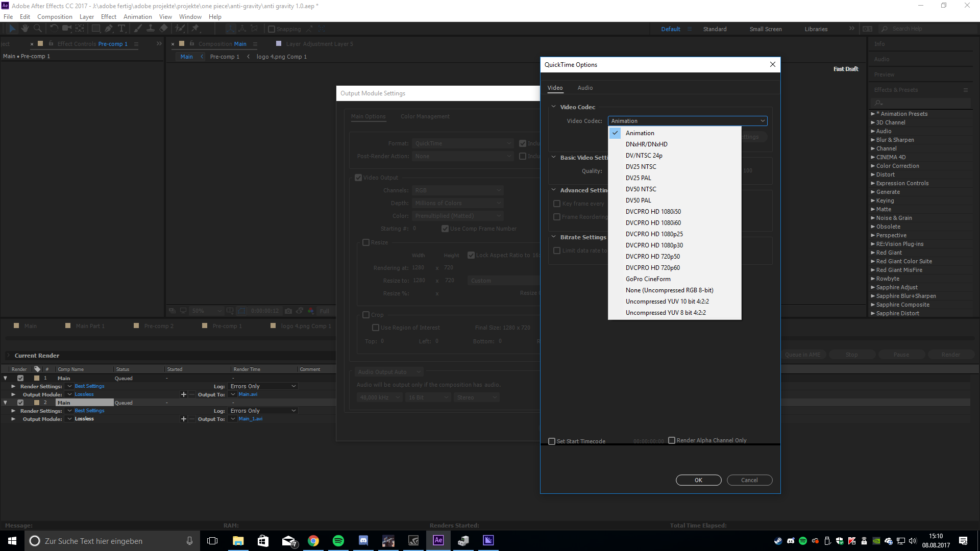This screenshot has width=980, height=551.
Task: Enable Set Start Timecode checkbox
Action: 552,441
